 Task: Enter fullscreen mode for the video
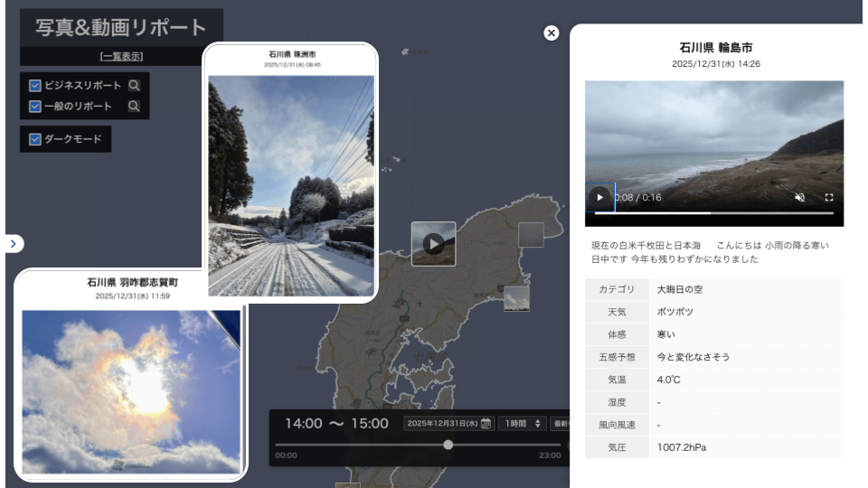(829, 197)
